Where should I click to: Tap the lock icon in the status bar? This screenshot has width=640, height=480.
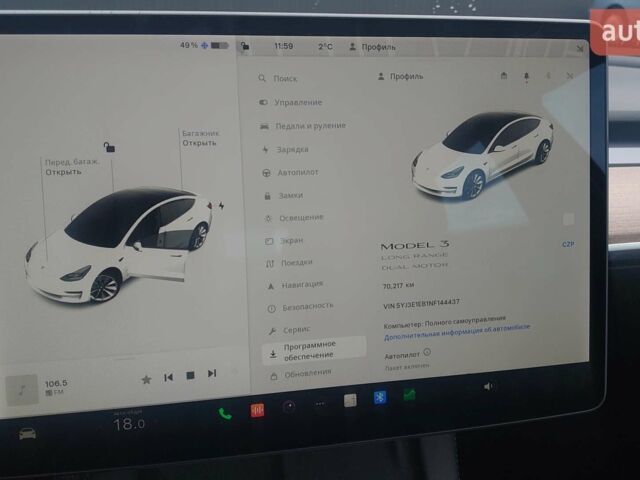pos(245,46)
